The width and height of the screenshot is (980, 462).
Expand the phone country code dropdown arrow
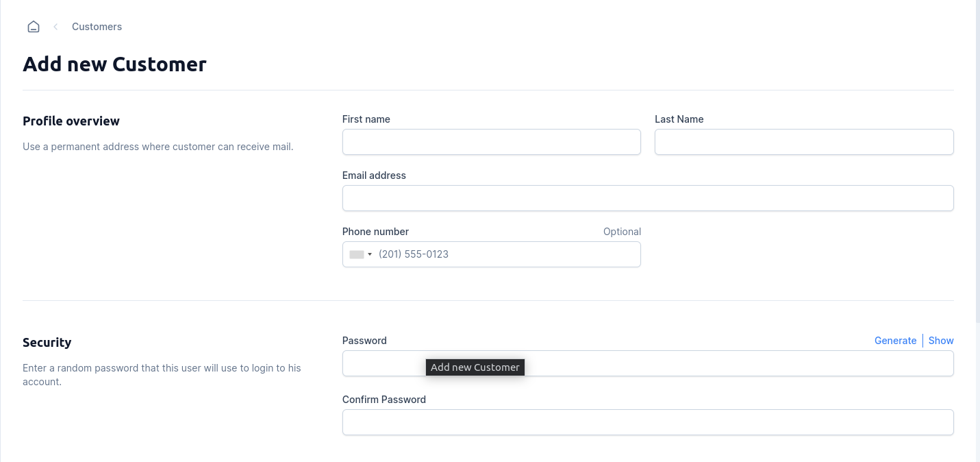(x=370, y=254)
